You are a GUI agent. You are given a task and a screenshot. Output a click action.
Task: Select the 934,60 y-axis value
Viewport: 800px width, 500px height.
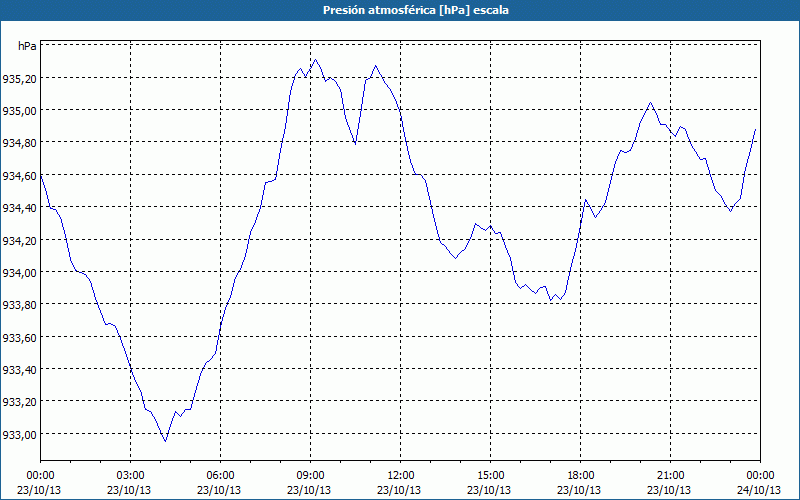[x=19, y=176]
